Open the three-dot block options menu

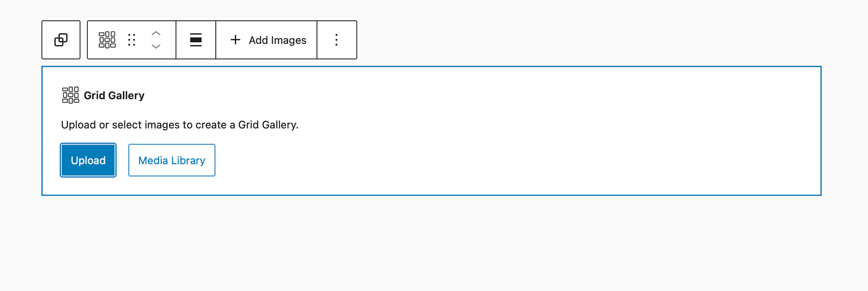pos(336,40)
